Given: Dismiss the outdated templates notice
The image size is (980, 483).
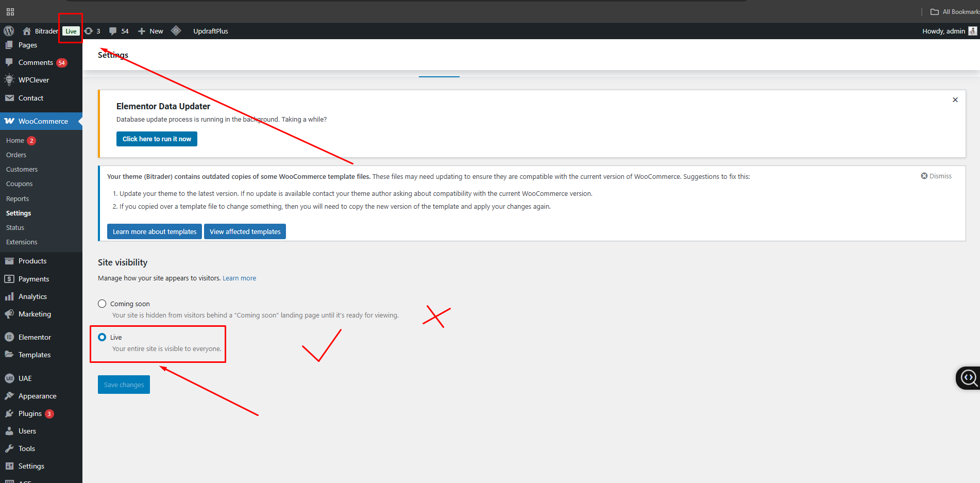Looking at the screenshot, I should coord(936,176).
